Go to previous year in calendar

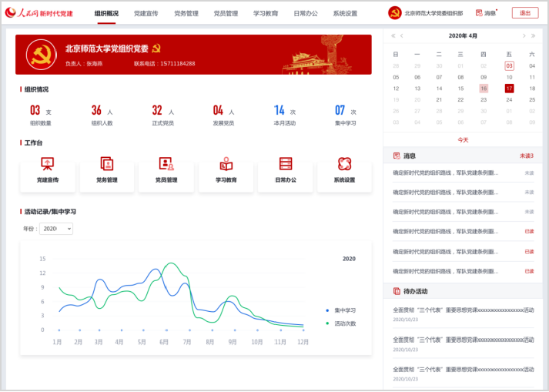(x=393, y=35)
